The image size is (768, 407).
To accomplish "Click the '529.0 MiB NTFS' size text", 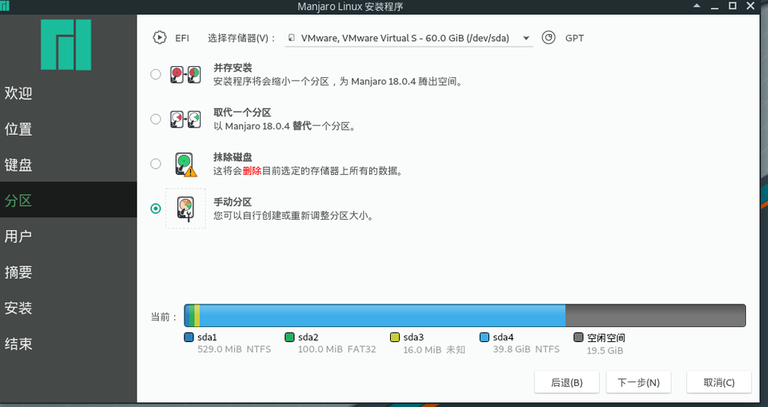I will [234, 349].
